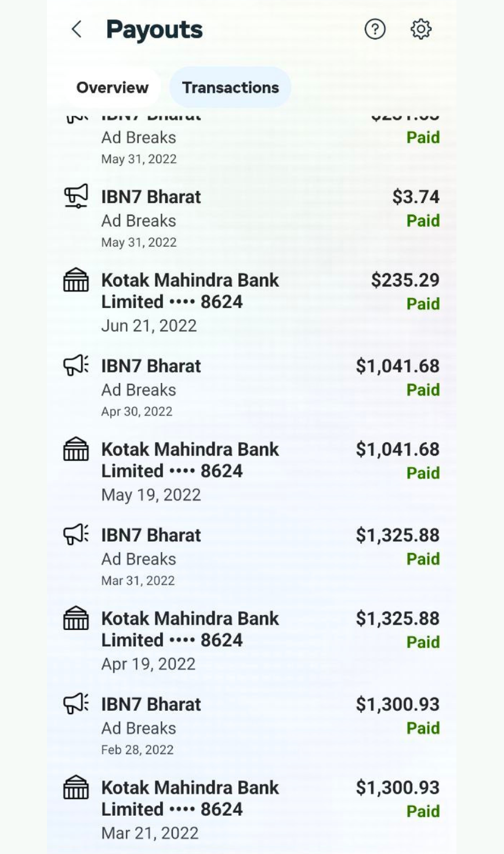Click bank icon for Apr 19, 2022 payout
The width and height of the screenshot is (504, 854).
pyautogui.click(x=76, y=618)
